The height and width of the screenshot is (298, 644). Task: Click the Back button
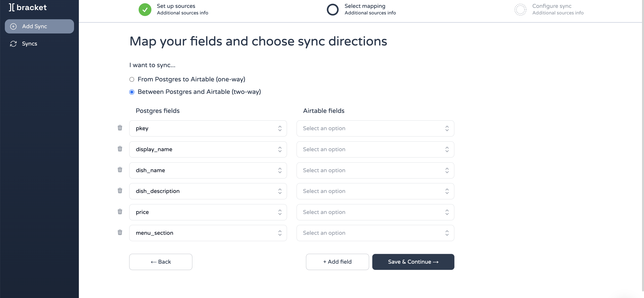(x=161, y=262)
